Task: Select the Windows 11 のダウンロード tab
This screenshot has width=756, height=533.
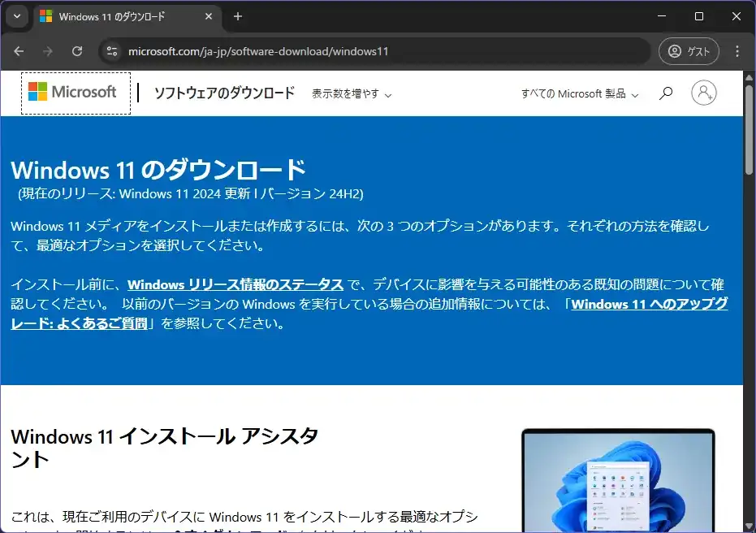Action: point(122,16)
